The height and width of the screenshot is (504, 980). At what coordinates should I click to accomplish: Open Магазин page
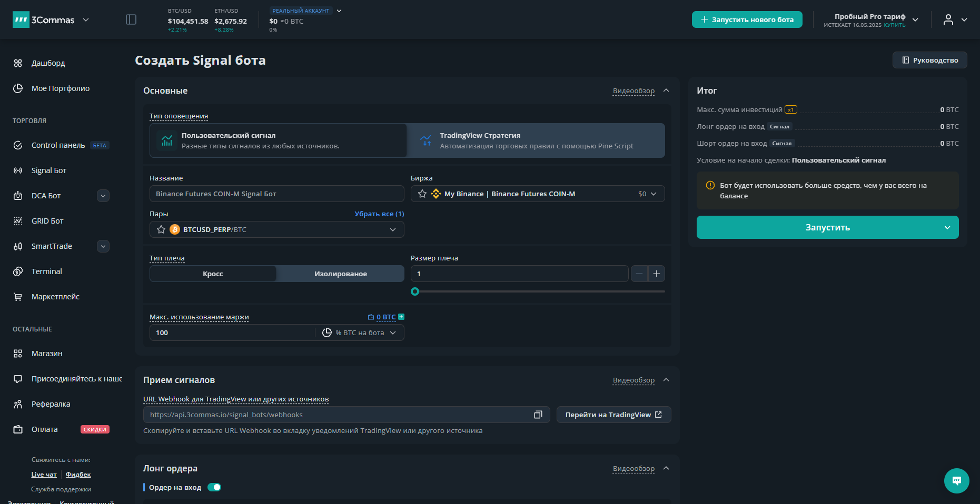coord(47,354)
